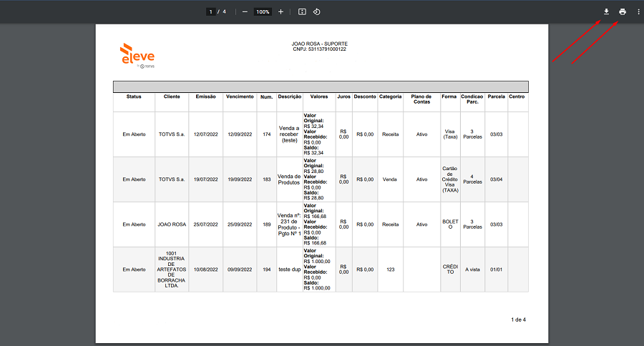
Task: Select the "1 de 4" page footer
Action: [518, 320]
